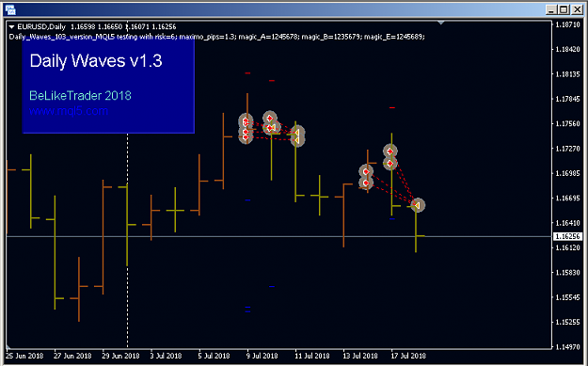The height and width of the screenshot is (366, 588).
Task: Select the lowest sell entry arrow on 9 Jul bar
Action: pyautogui.click(x=246, y=137)
